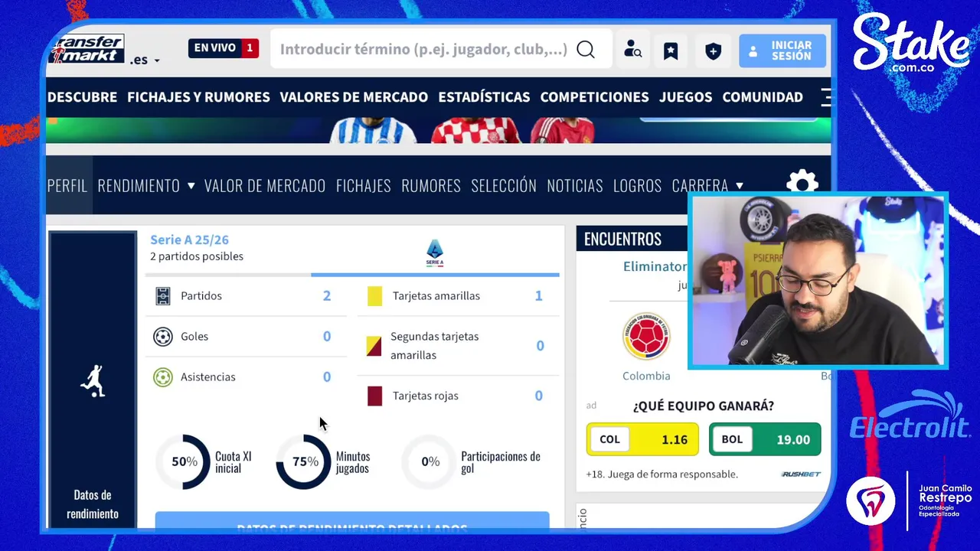
Task: Click the Datos de rendimiento detallados button
Action: (x=352, y=522)
